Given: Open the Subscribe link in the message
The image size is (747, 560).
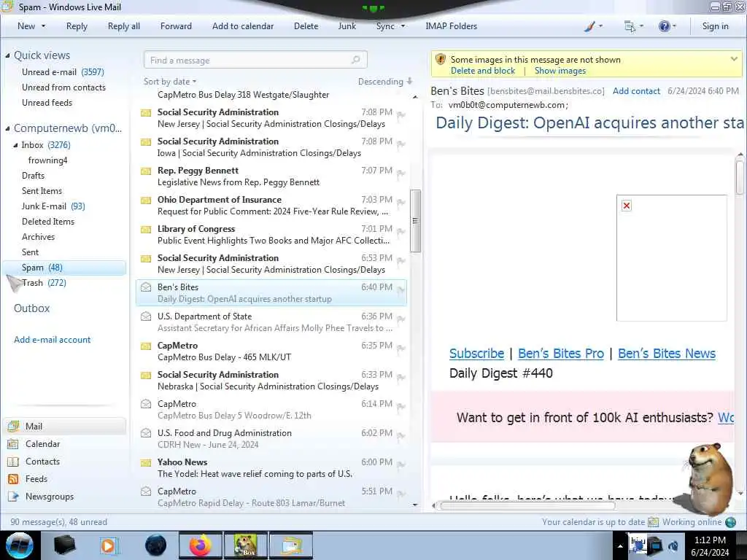Looking at the screenshot, I should 476,354.
